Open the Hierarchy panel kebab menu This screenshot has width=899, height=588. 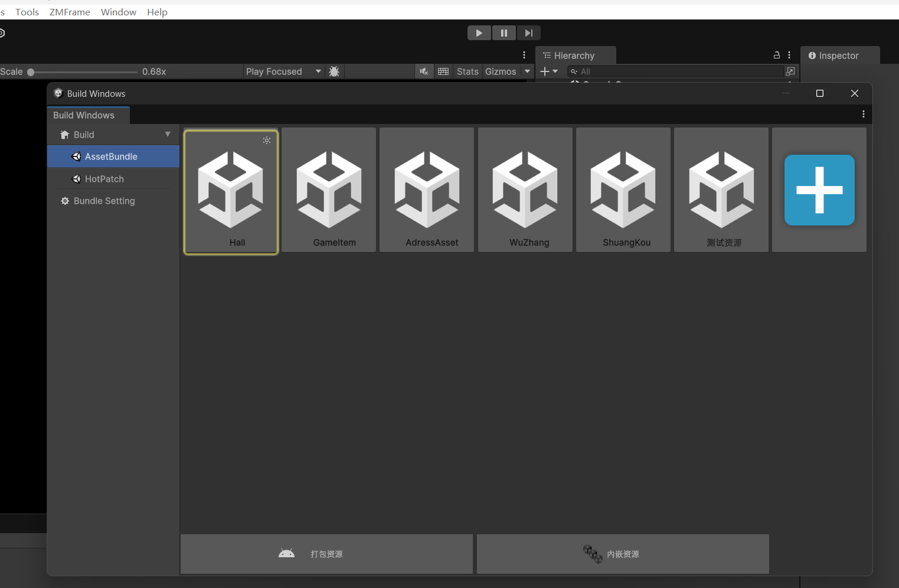click(x=789, y=55)
